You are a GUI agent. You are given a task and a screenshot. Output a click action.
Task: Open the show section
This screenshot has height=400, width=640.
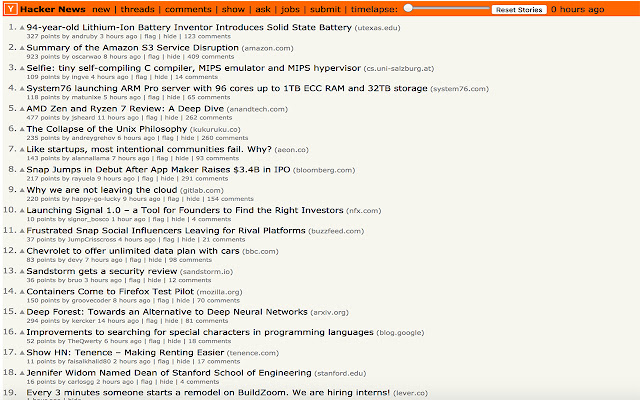[x=233, y=9]
